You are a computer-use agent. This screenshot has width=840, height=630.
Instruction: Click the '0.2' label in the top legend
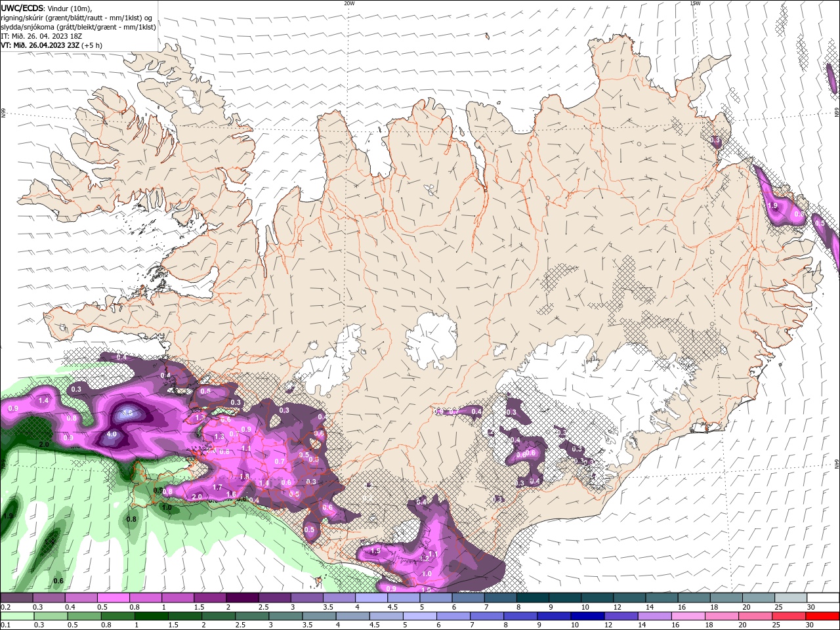6,607
